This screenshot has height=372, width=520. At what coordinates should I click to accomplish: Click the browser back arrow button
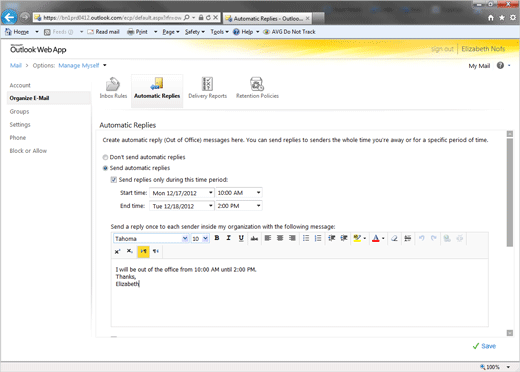point(9,17)
